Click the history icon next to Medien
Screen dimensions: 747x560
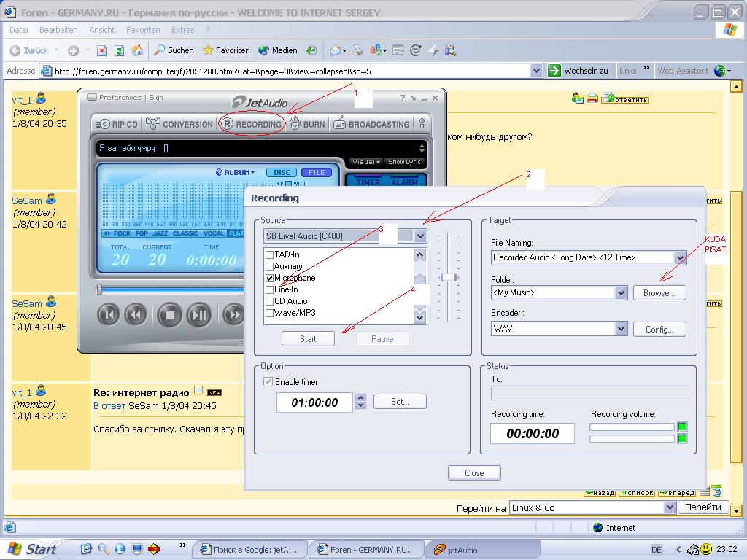point(311,50)
